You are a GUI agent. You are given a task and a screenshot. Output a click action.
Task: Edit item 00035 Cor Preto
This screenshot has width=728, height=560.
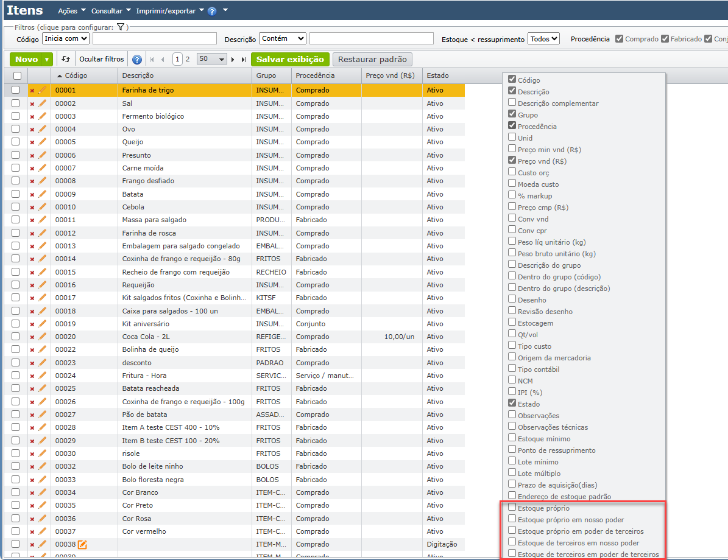click(42, 505)
